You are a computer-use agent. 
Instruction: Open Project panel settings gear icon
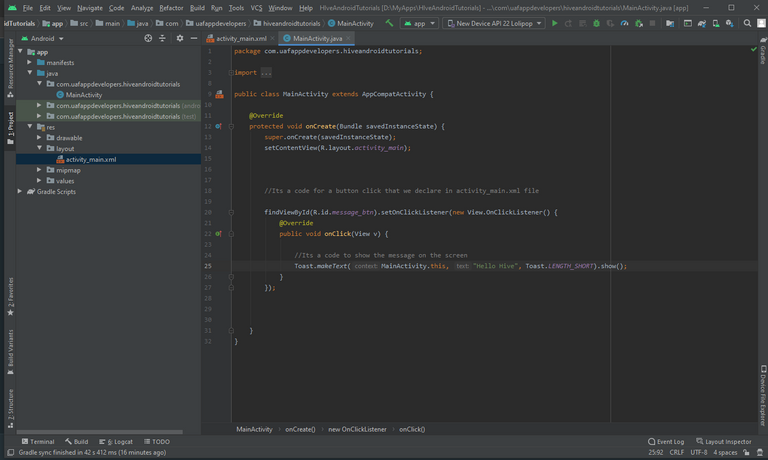click(180, 38)
